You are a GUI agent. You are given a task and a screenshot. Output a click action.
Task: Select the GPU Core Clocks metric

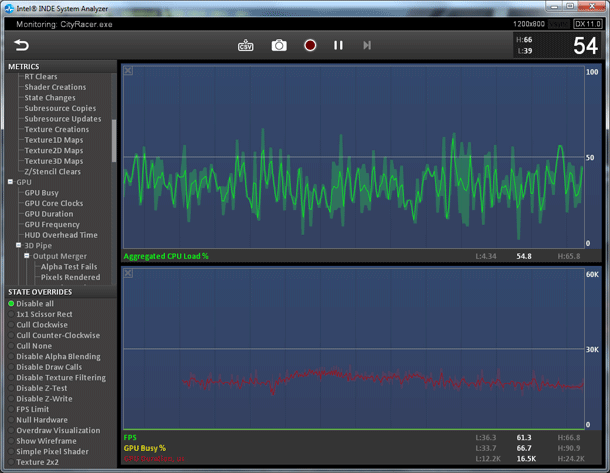click(54, 203)
